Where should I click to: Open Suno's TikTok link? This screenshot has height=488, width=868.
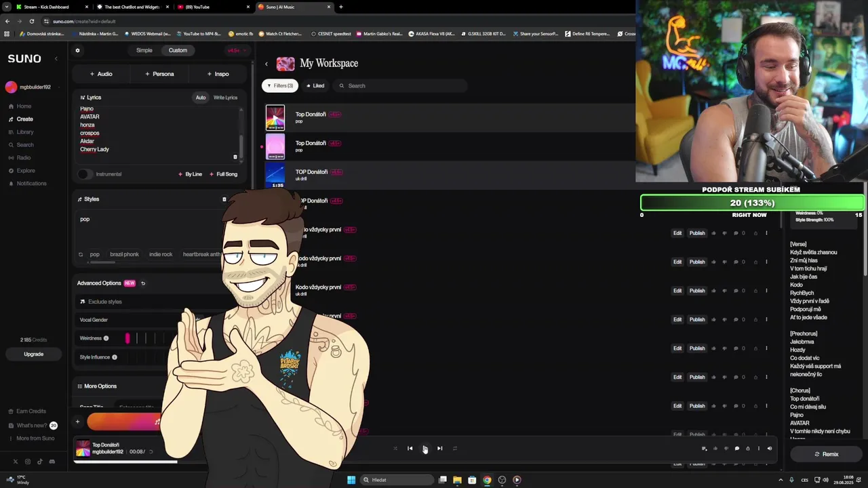40,462
